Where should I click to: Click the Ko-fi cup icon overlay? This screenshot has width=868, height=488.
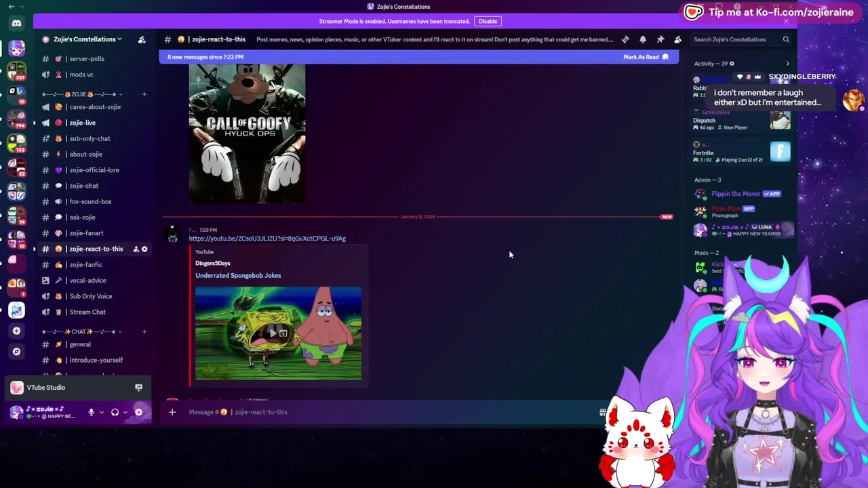(x=693, y=12)
